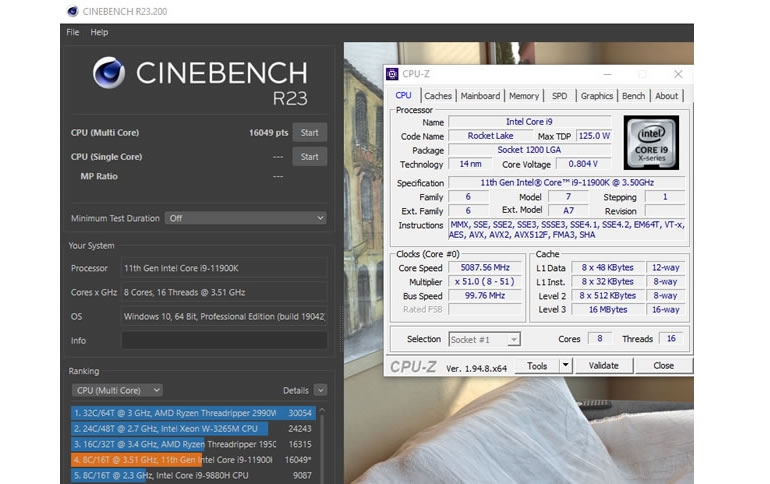Switch to the About tab
770x484 pixels.
pos(666,96)
